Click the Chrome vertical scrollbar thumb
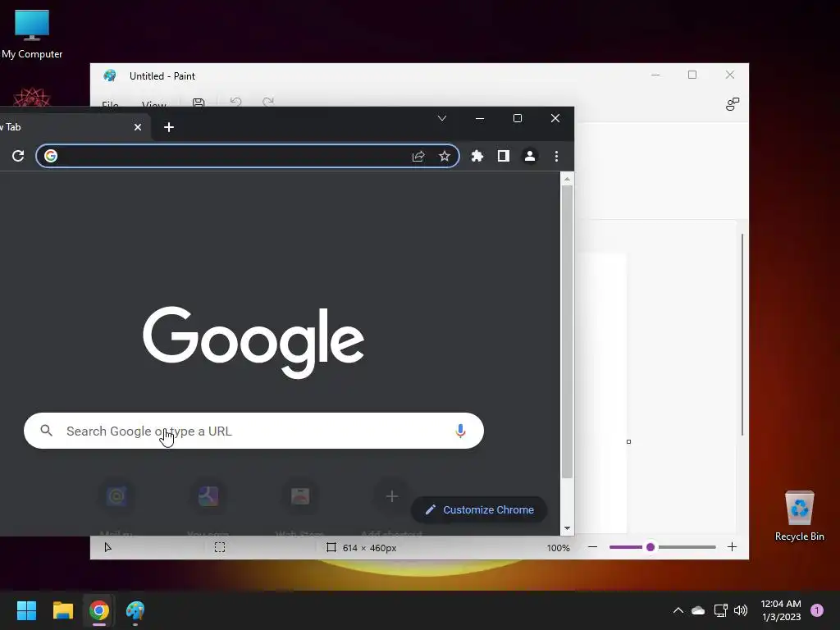Image resolution: width=840 pixels, height=630 pixels. tap(568, 332)
